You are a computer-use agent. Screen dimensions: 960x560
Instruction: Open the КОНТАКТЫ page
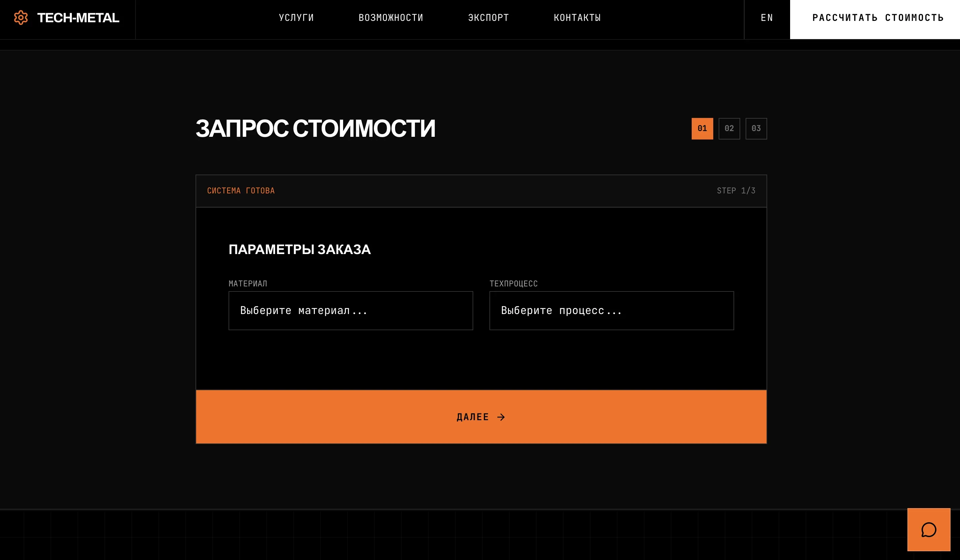coord(577,18)
